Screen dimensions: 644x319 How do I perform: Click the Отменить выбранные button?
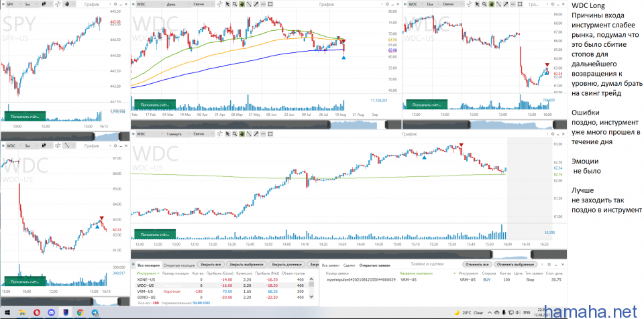(516, 265)
